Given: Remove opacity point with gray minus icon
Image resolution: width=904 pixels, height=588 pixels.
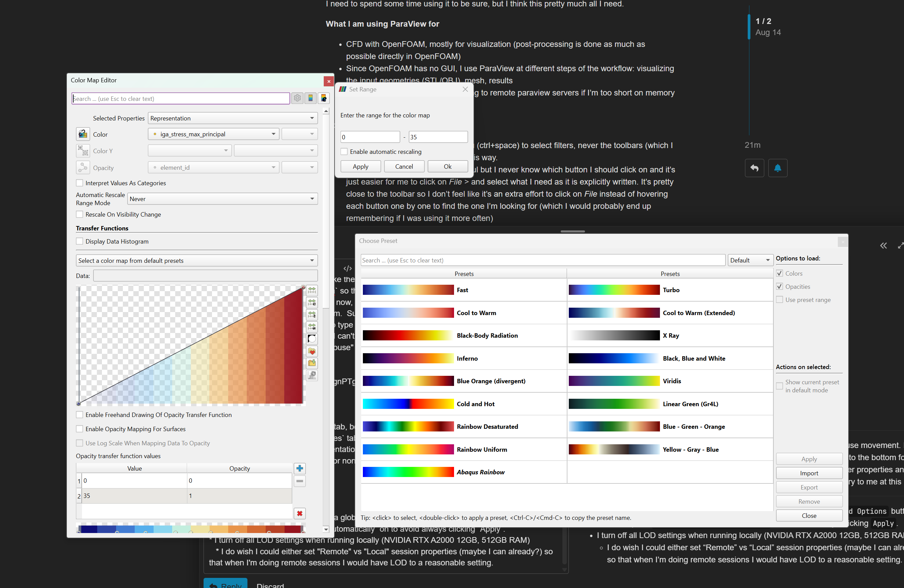Looking at the screenshot, I should pos(300,481).
